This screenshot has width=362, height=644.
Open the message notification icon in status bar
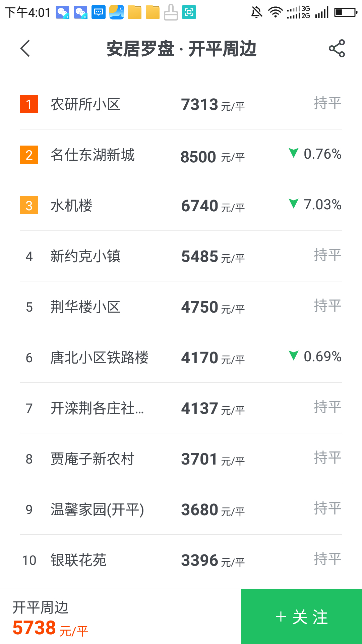tap(99, 13)
